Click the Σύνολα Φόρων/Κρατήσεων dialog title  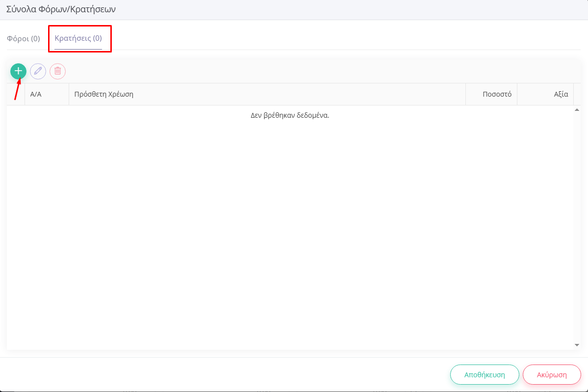click(x=61, y=9)
